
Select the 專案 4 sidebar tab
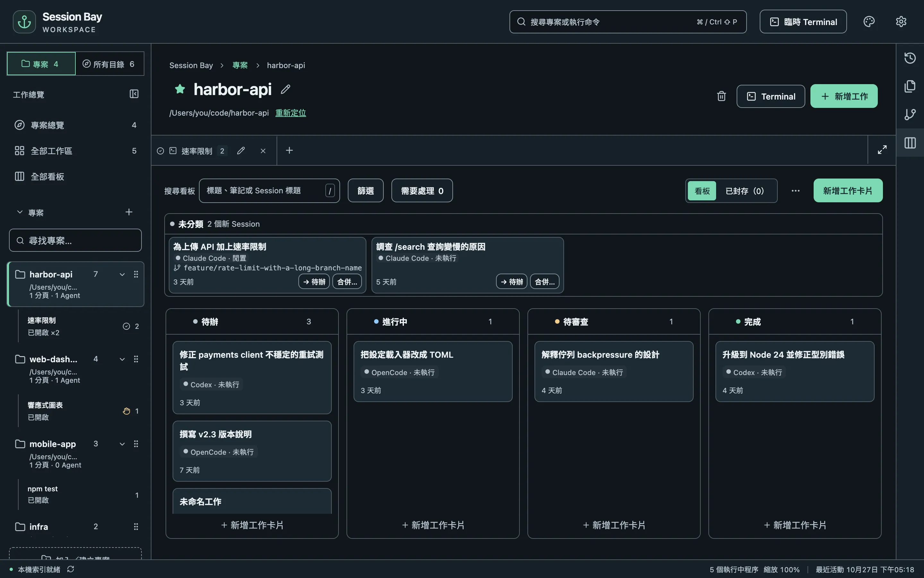tap(41, 64)
